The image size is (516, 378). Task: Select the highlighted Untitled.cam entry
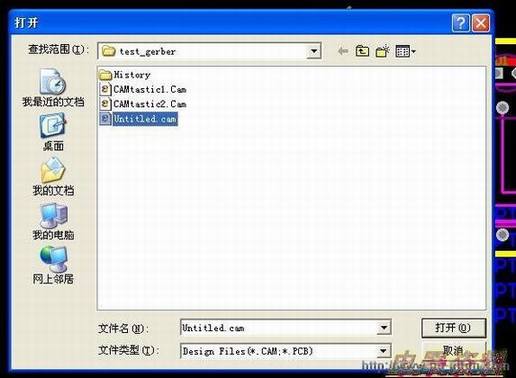145,119
